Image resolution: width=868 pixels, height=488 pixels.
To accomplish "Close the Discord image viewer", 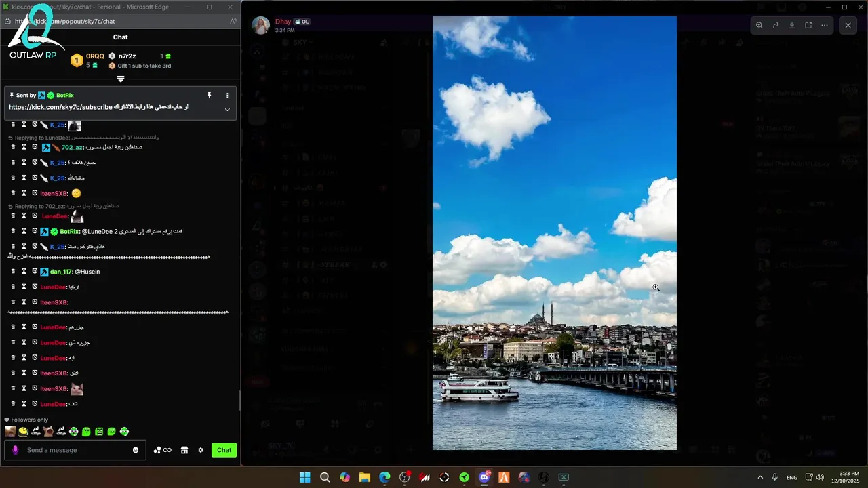I will coord(848,25).
